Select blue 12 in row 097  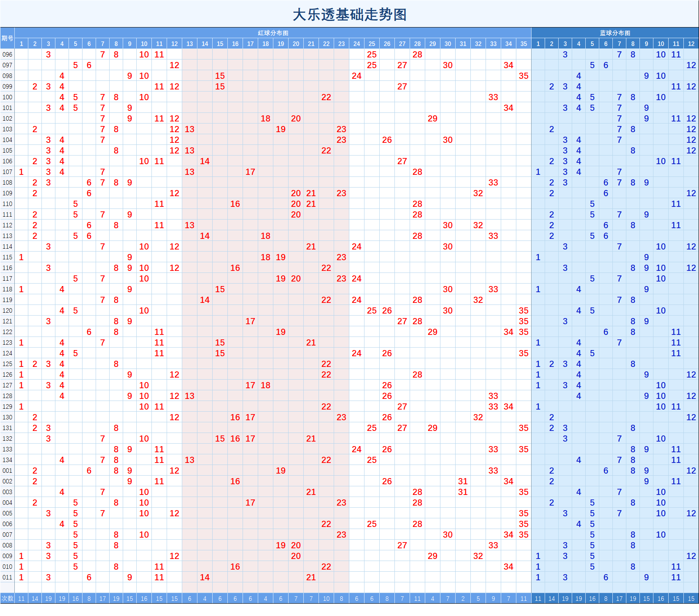691,65
